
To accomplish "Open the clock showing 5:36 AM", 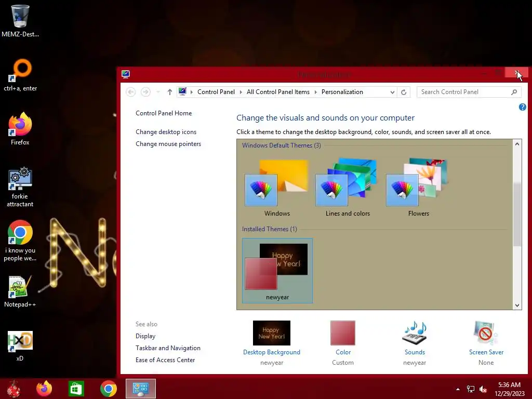I will [509, 389].
